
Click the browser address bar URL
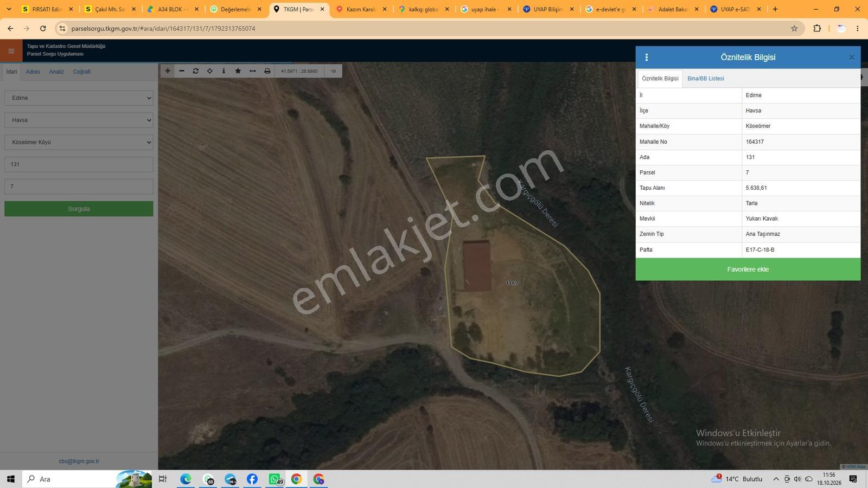163,28
